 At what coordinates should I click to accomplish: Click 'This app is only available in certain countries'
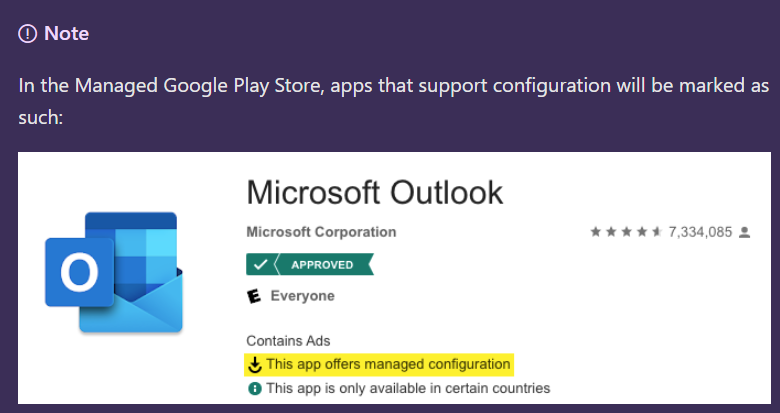pyautogui.click(x=408, y=388)
